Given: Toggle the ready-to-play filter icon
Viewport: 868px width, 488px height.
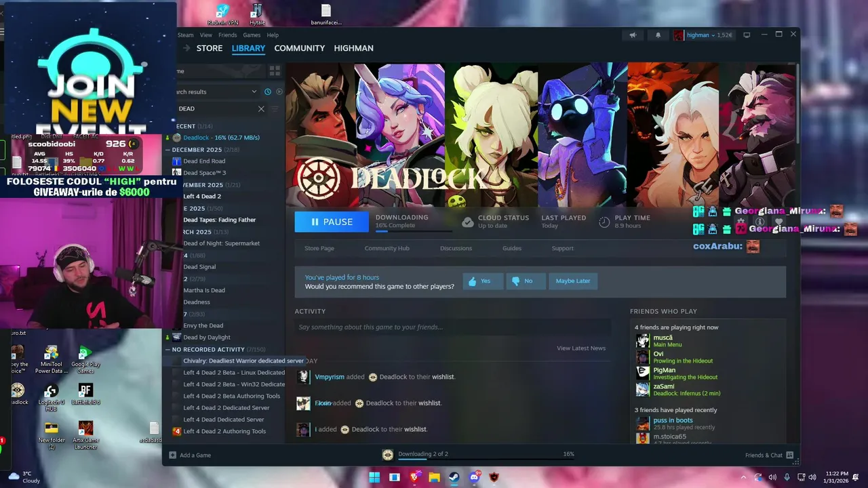Looking at the screenshot, I should pos(279,91).
